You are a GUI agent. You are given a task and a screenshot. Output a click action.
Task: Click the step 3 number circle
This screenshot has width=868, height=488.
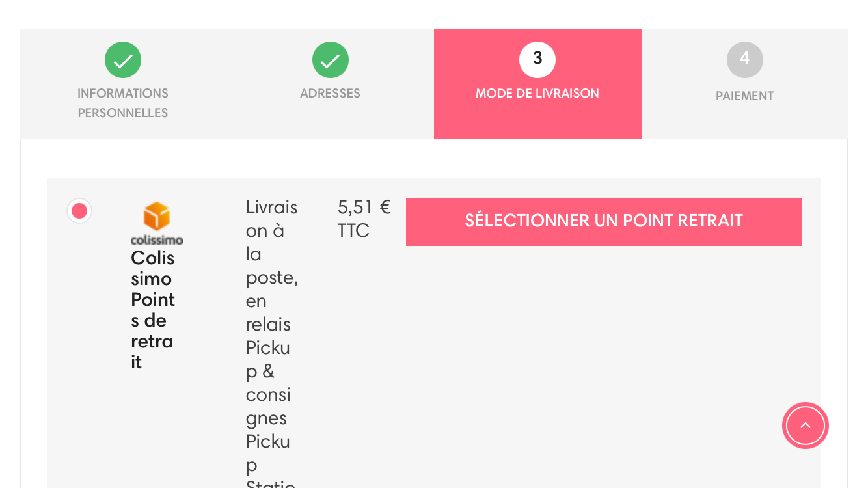[x=537, y=60]
